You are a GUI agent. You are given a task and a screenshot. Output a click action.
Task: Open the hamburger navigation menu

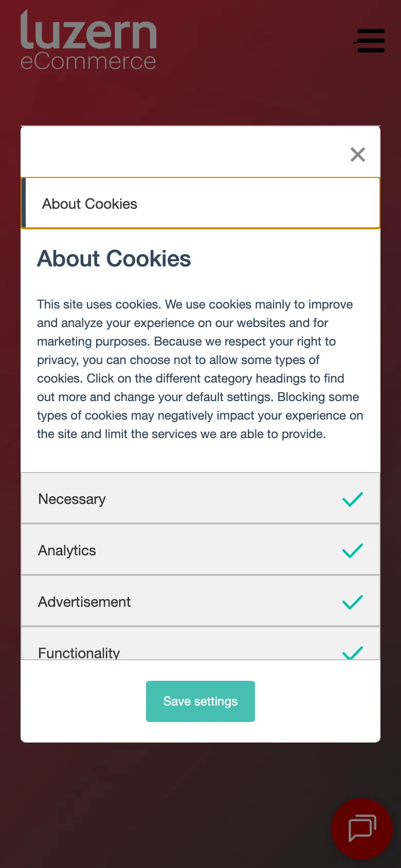point(370,41)
